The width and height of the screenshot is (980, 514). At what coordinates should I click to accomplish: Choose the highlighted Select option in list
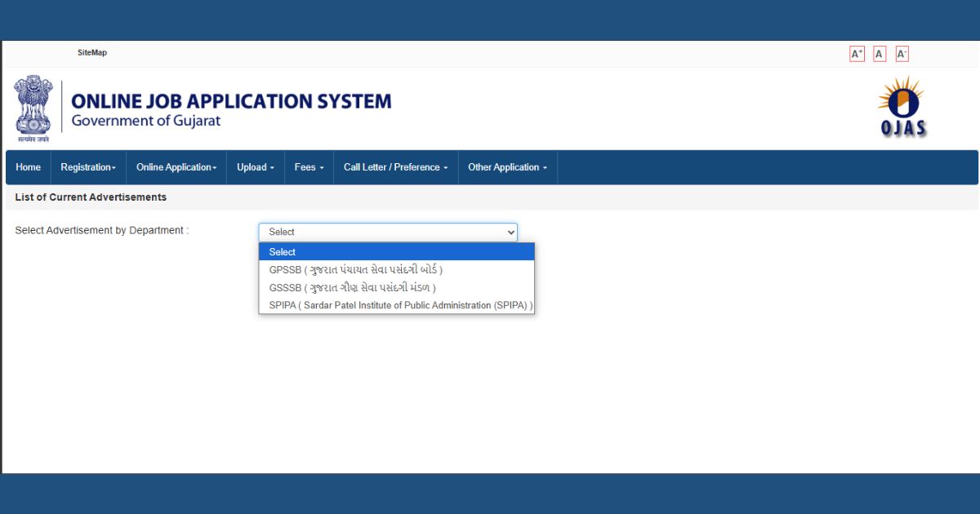[397, 252]
